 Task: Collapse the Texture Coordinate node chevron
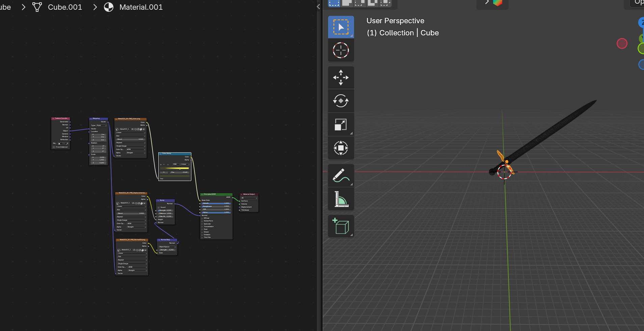(x=53, y=119)
